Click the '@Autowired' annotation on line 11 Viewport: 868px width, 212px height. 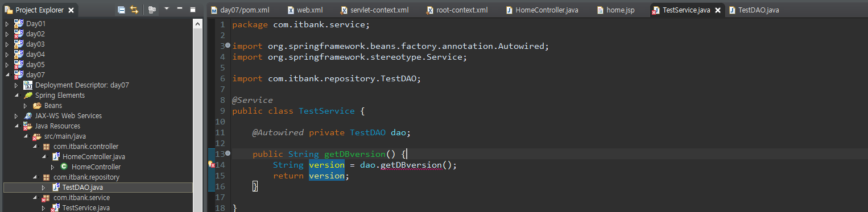278,132
